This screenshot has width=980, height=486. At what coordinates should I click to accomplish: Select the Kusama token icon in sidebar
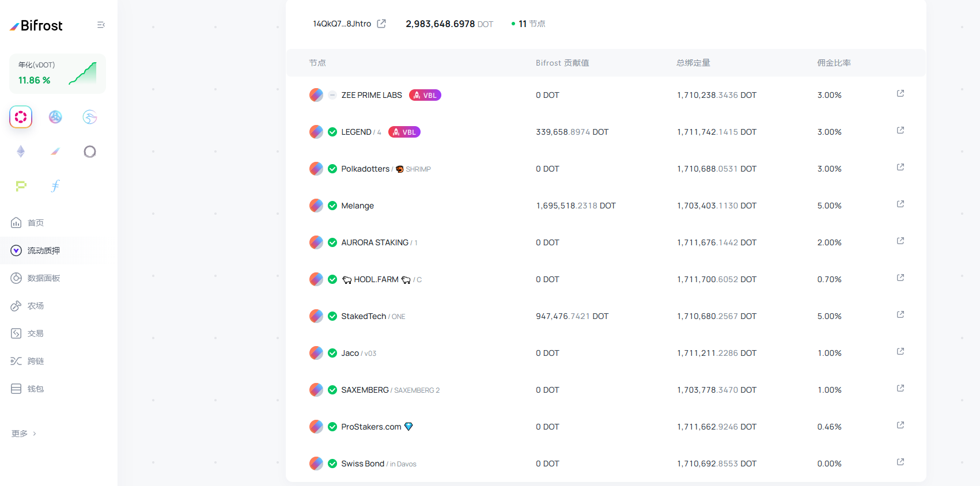click(55, 117)
